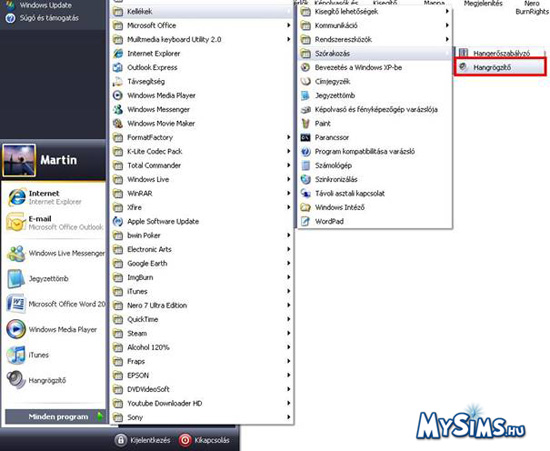The image size is (550, 451).
Task: Open Windows Media Player in Start menu left pane
Action: (54, 329)
